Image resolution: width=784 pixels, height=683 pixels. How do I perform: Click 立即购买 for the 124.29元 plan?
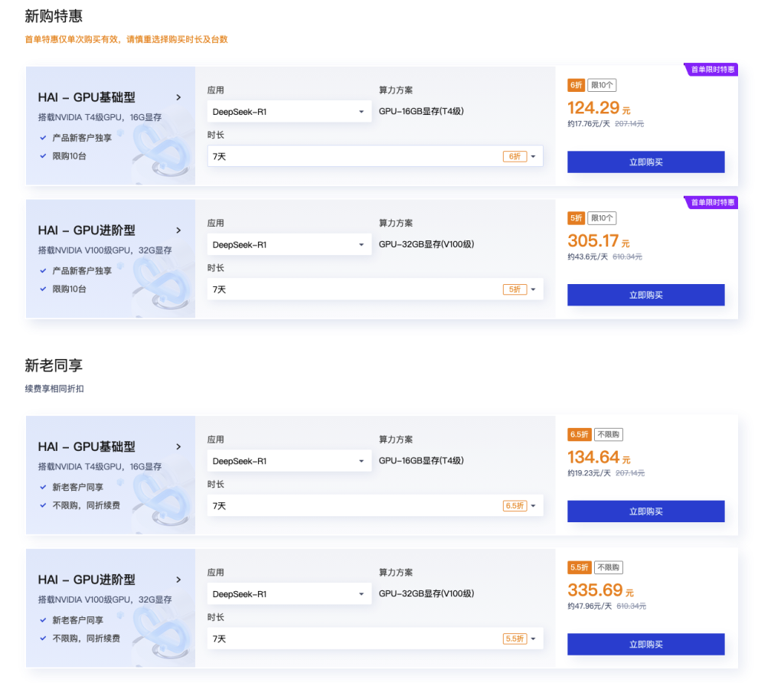coord(646,162)
